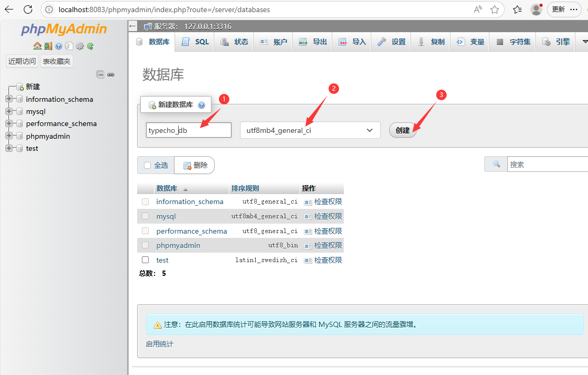Screen dimensions: 588x375
Task: Click the phpMyAdmin home icon
Action: click(x=37, y=46)
